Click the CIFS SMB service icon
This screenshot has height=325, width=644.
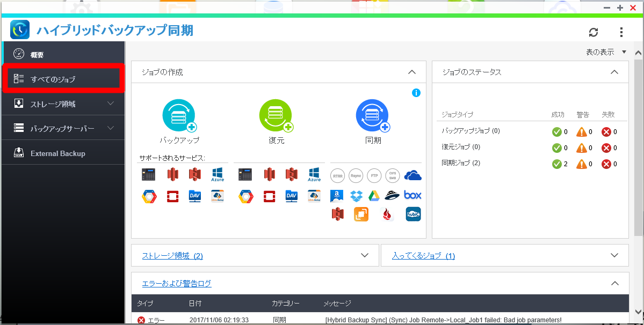point(392,176)
